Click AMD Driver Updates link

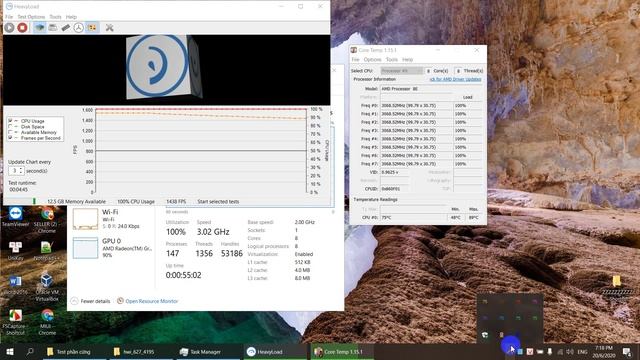pos(455,79)
